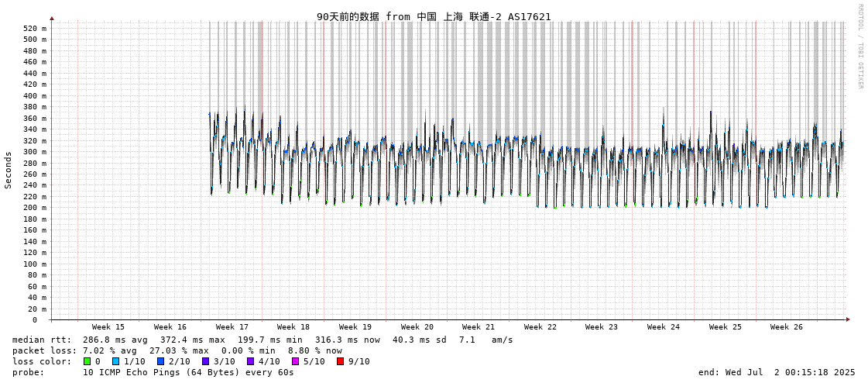Viewport: 868px width, 383px height.
Task: Click the loss color label
Action: (42, 361)
